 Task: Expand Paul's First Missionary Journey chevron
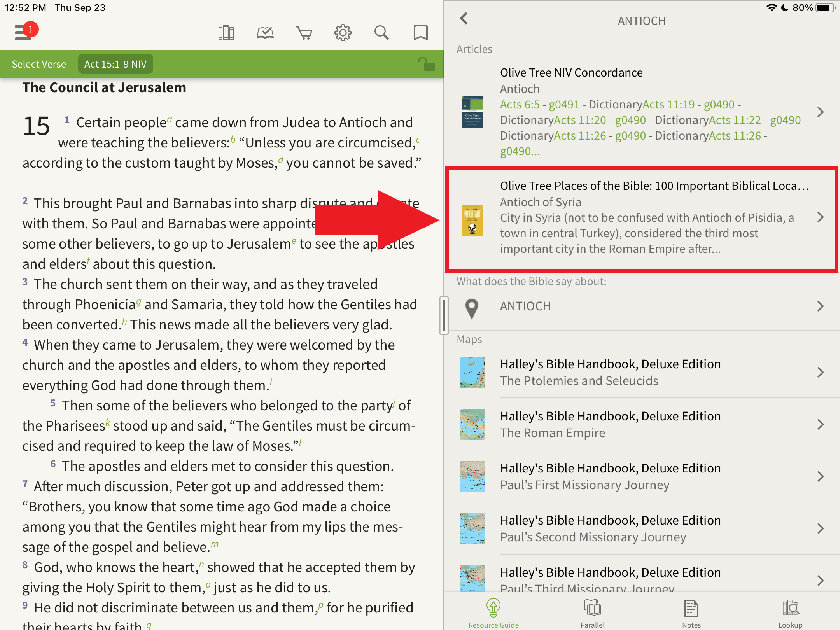(821, 476)
